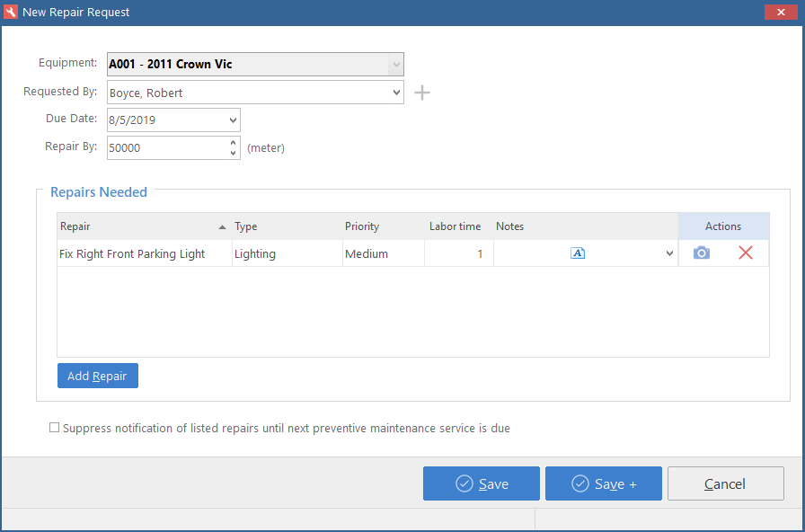The width and height of the screenshot is (805, 532).
Task: Expand the Notes cell dropdown arrow
Action: coord(669,253)
